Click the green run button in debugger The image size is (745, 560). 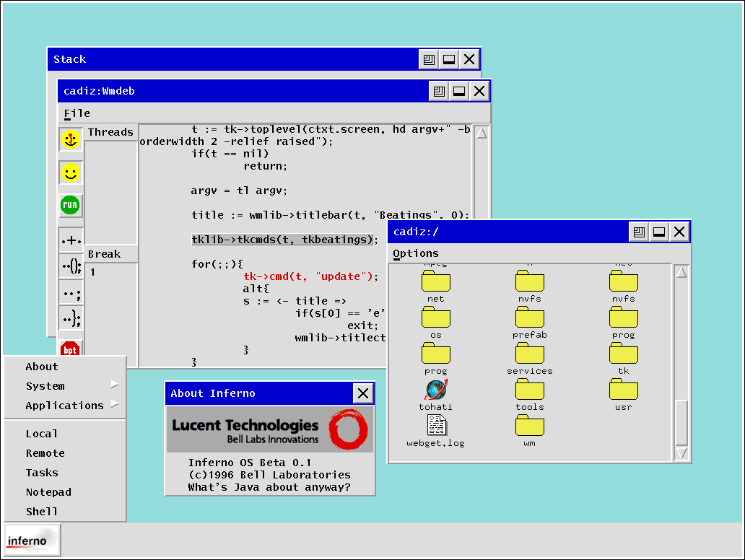tap(70, 205)
